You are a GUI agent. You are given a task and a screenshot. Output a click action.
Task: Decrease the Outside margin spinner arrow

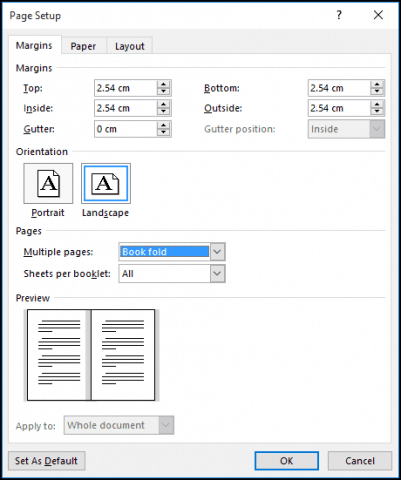tap(377, 112)
